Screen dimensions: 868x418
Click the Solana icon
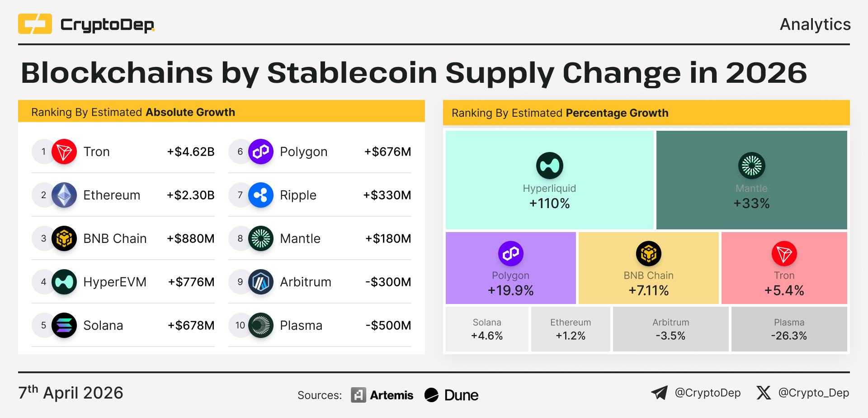click(64, 325)
